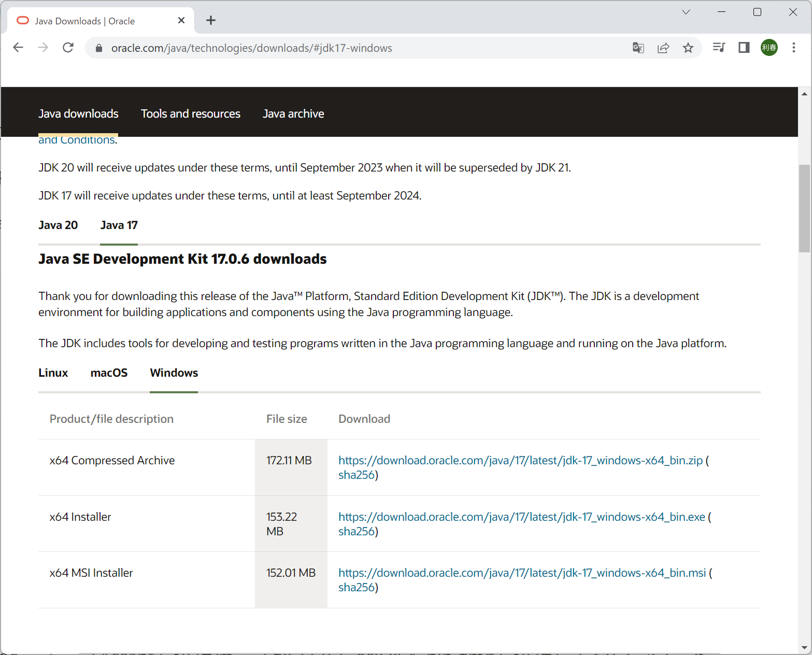Open the green user profile avatar

(x=768, y=48)
